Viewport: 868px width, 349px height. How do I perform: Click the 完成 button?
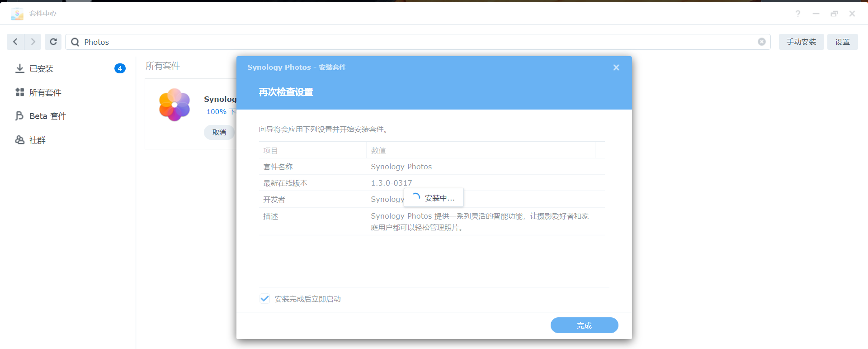click(584, 325)
